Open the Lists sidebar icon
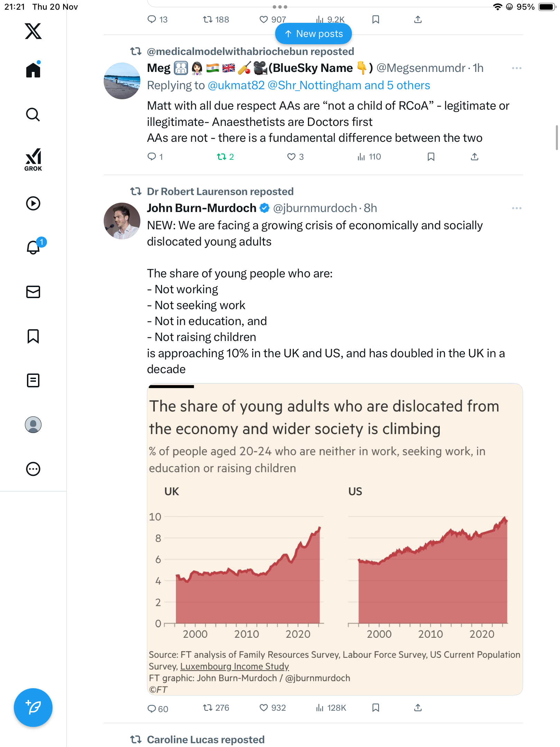560x747 pixels. click(33, 380)
